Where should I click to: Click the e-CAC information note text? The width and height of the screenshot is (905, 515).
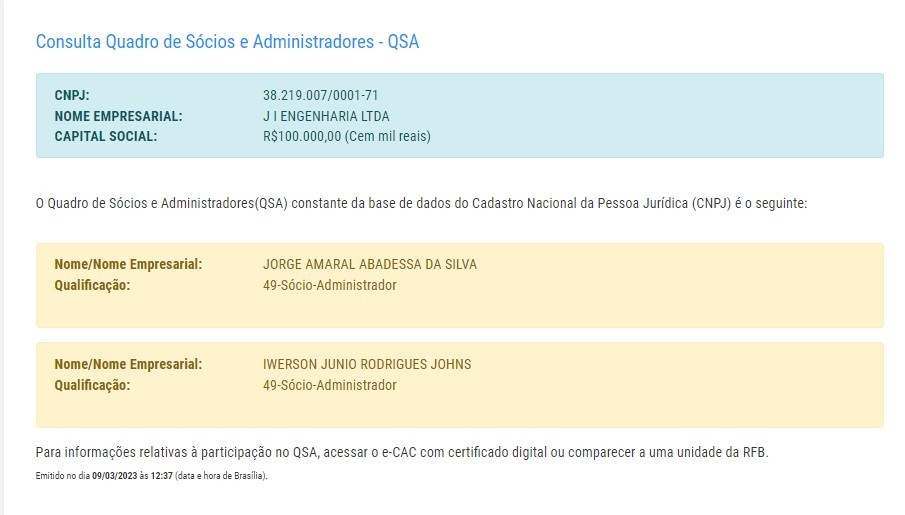point(401,452)
